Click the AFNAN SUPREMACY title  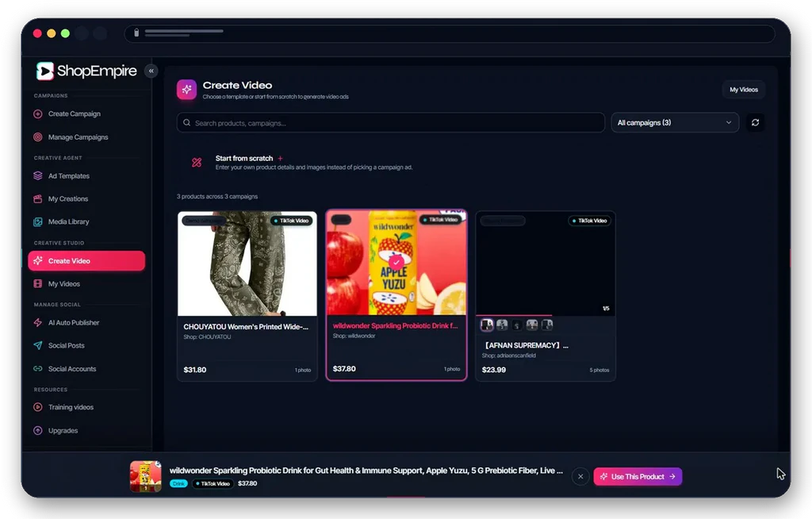click(526, 345)
